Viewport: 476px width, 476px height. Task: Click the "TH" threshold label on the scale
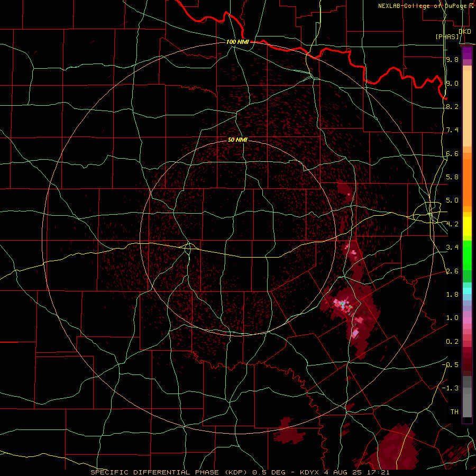(454, 412)
